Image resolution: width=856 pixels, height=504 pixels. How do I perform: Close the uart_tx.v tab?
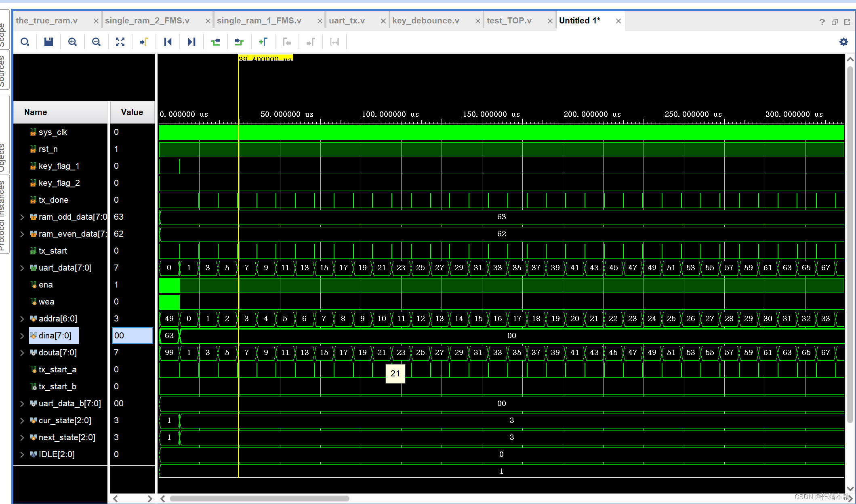(x=383, y=21)
